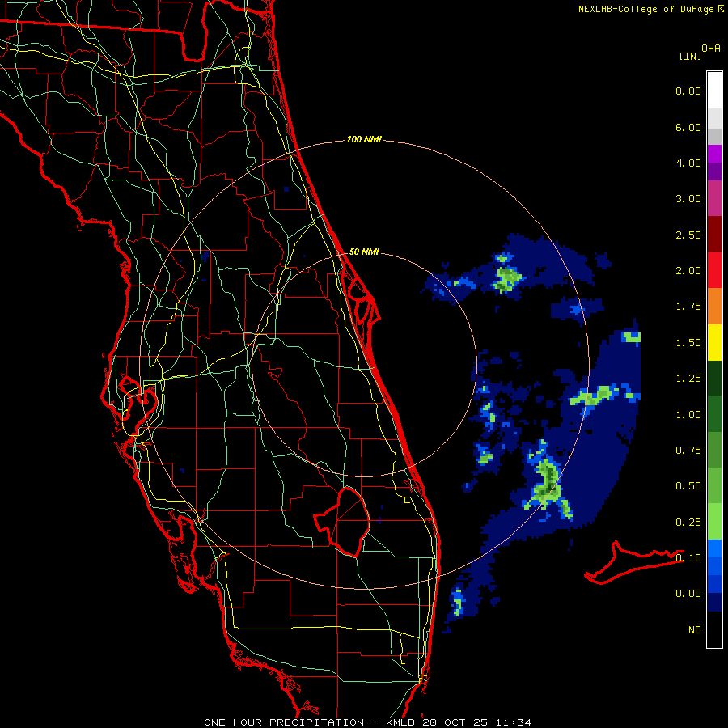Click the 0.00 legend value
Image resolution: width=728 pixels, height=728 pixels.
coord(688,594)
